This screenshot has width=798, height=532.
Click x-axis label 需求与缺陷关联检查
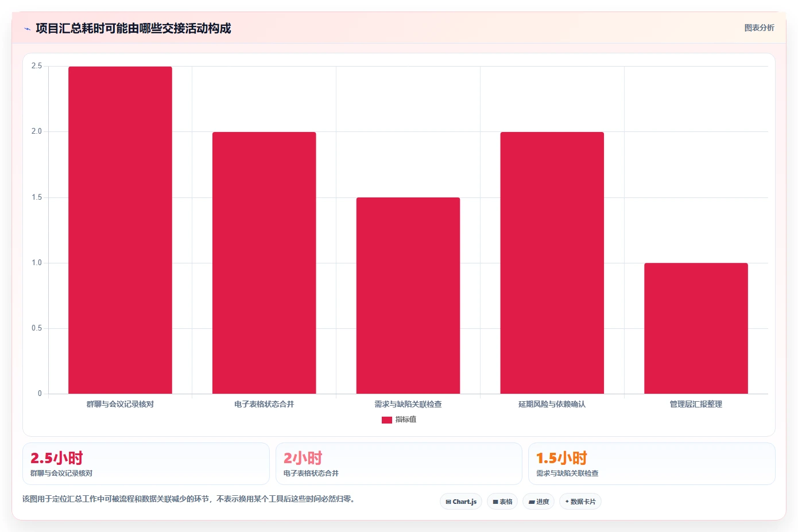[408, 405]
